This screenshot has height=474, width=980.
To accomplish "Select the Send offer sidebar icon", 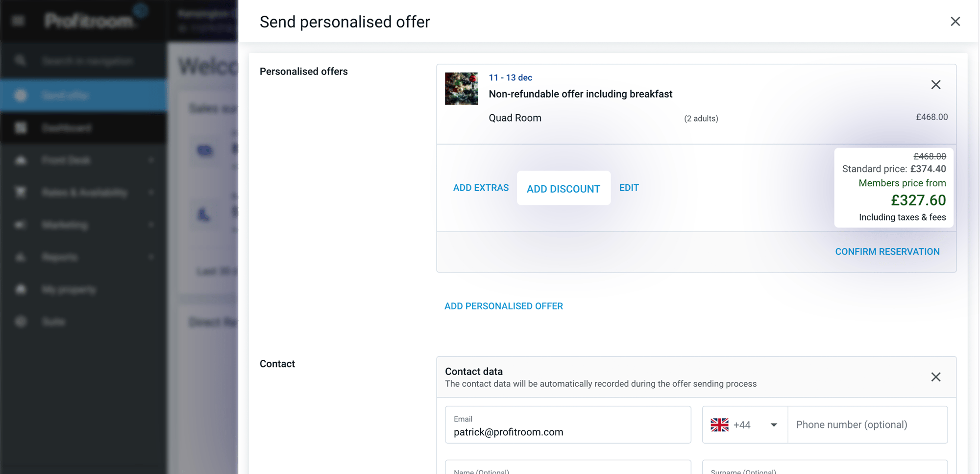I will coord(20,95).
